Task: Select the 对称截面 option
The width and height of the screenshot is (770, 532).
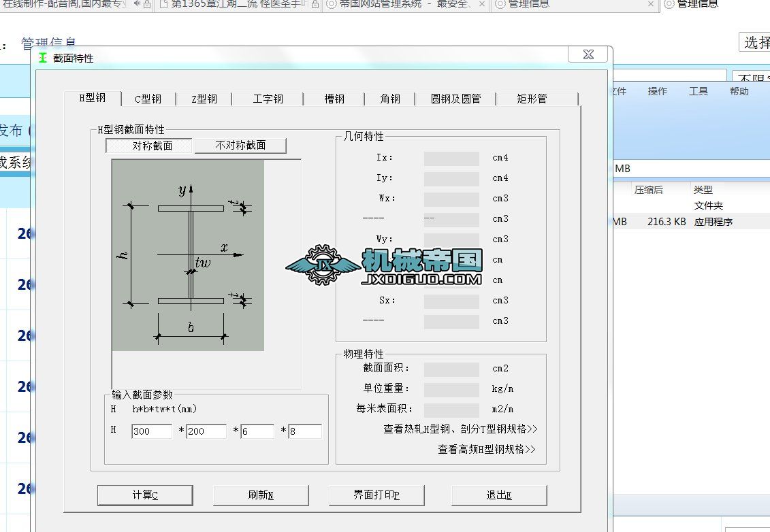Action: coord(150,145)
